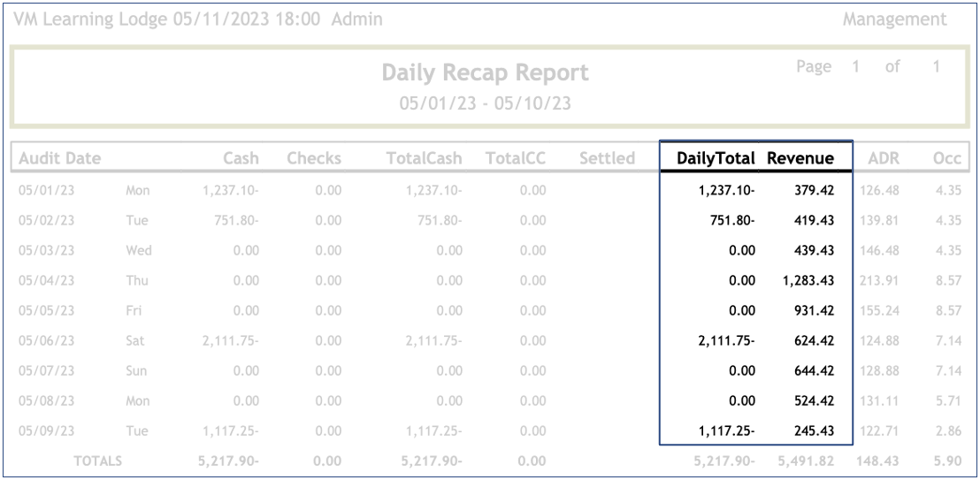This screenshot has height=480, width=980.
Task: Click the Revenue column header
Action: point(800,159)
